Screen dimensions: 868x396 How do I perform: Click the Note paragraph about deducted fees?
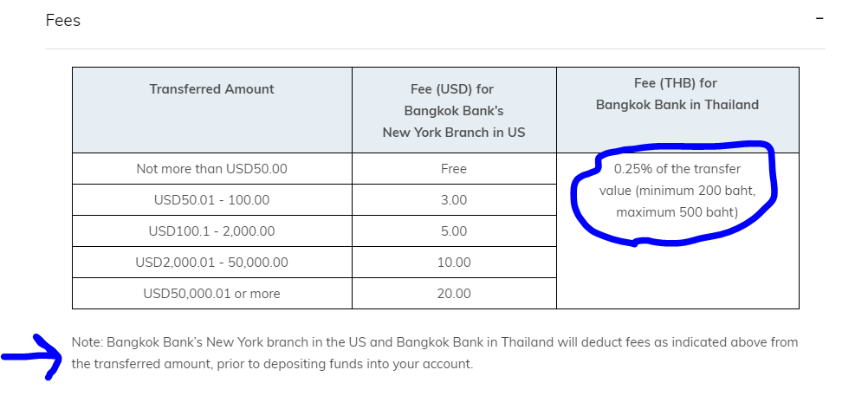coord(435,354)
